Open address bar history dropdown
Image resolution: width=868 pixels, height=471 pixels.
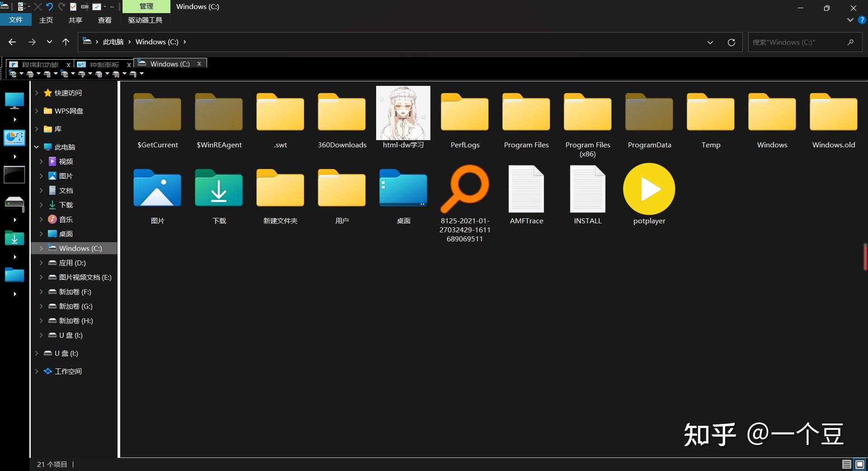point(710,42)
